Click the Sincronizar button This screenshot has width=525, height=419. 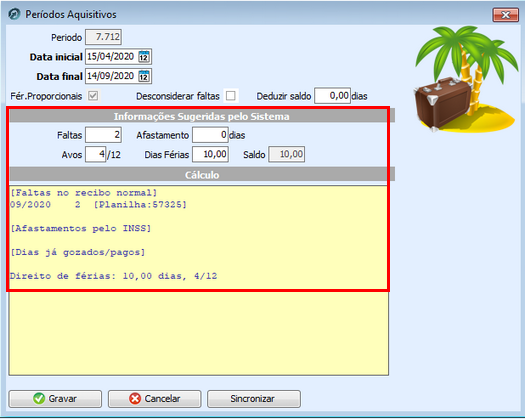click(254, 399)
